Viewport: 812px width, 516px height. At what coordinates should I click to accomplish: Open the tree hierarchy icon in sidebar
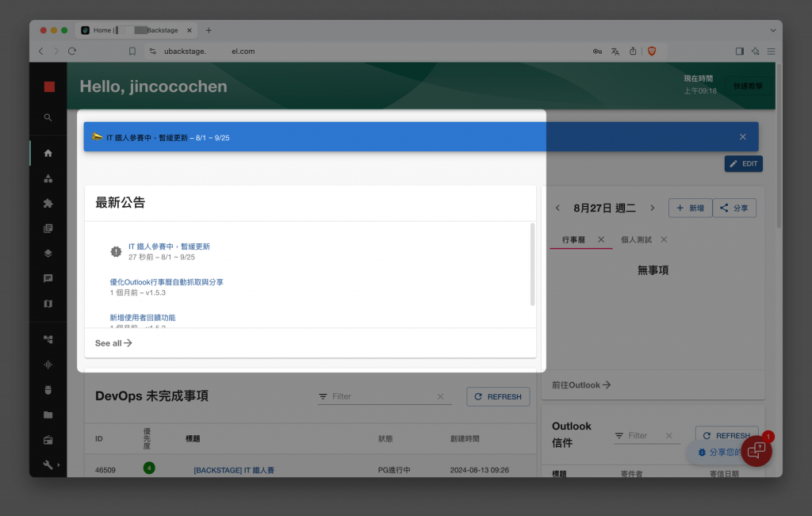pos(48,339)
